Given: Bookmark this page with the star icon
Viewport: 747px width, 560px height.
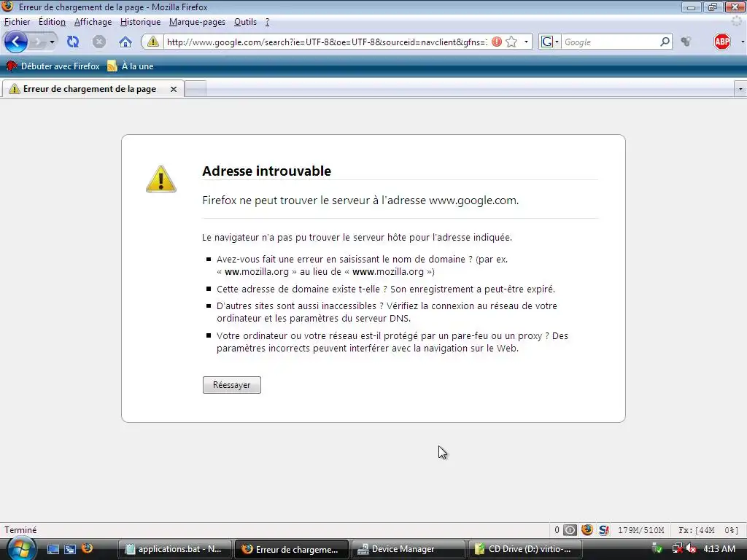Looking at the screenshot, I should coord(511,42).
